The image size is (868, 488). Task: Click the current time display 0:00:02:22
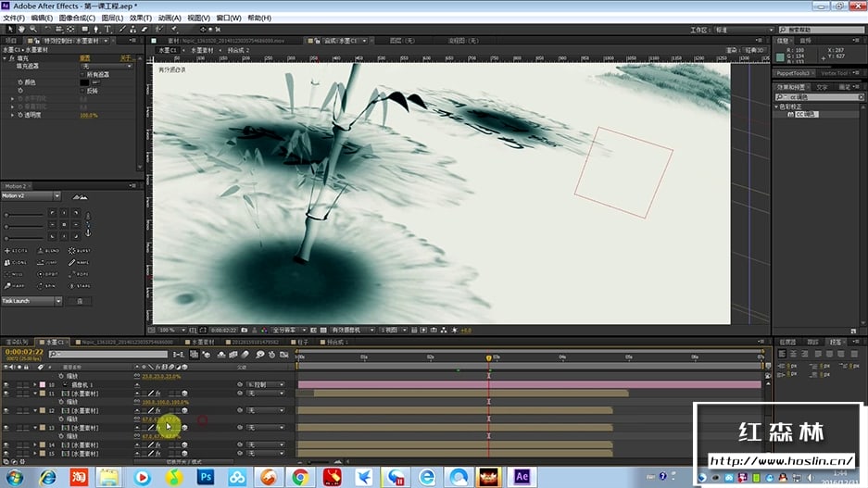coord(24,352)
